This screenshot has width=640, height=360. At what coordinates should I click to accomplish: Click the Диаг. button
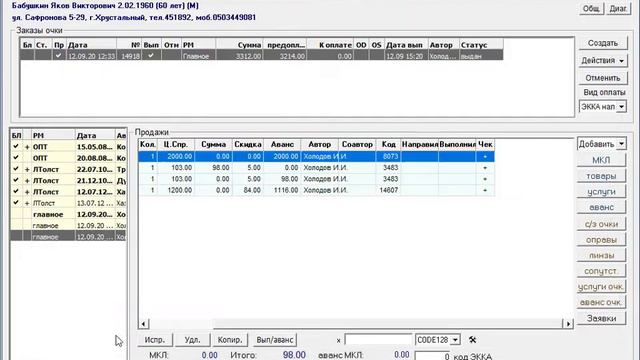click(618, 9)
